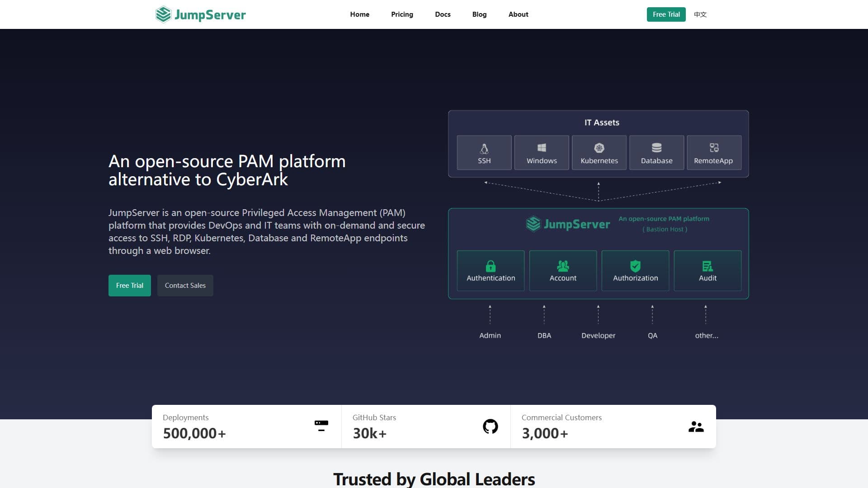Select the RemoteApp asset icon
The height and width of the screenshot is (488, 868).
tap(714, 148)
